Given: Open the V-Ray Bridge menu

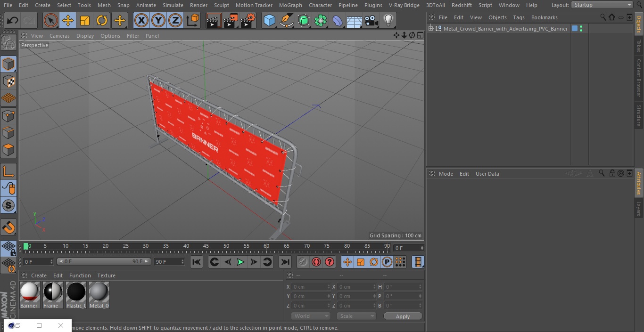Looking at the screenshot, I should tap(404, 5).
